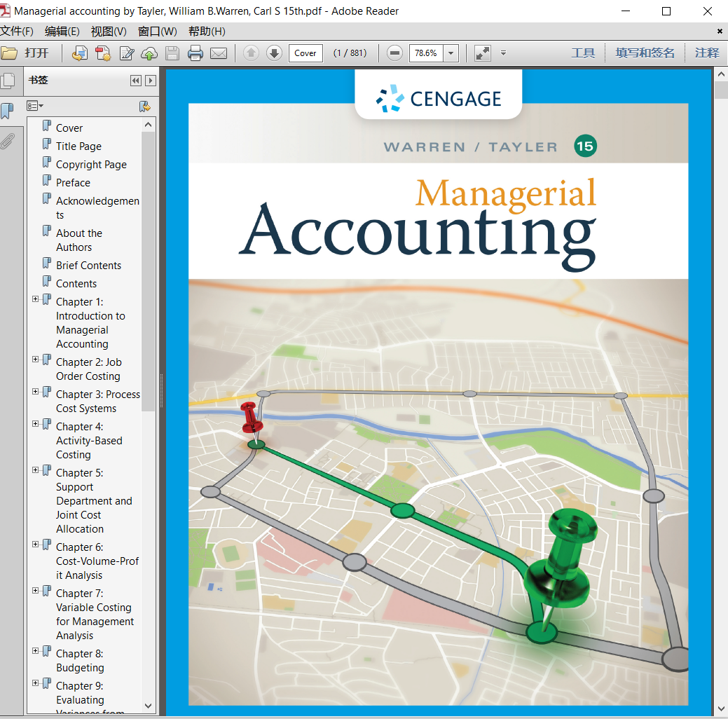Click the right-arrow expand panel button
Screen dimensions: 728x719
pyautogui.click(x=151, y=81)
